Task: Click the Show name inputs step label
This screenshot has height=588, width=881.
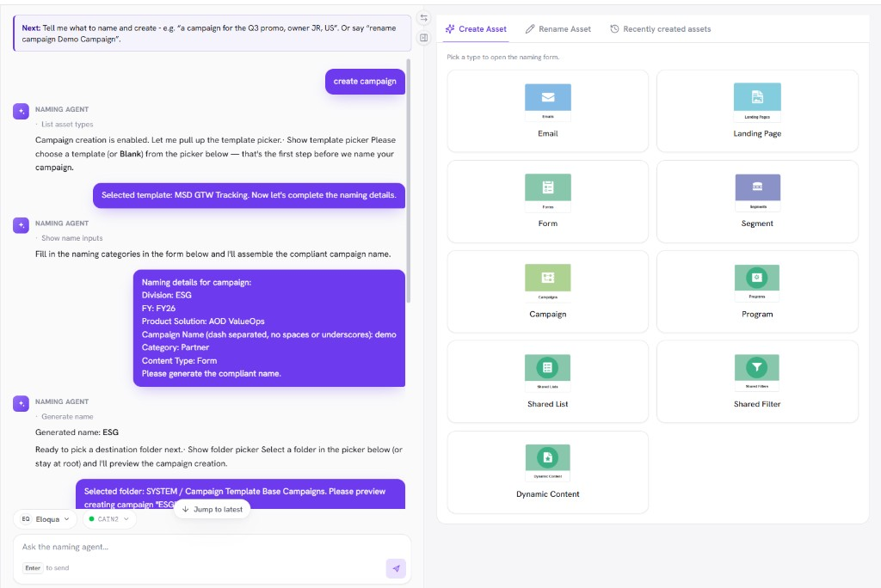Action: coord(72,238)
